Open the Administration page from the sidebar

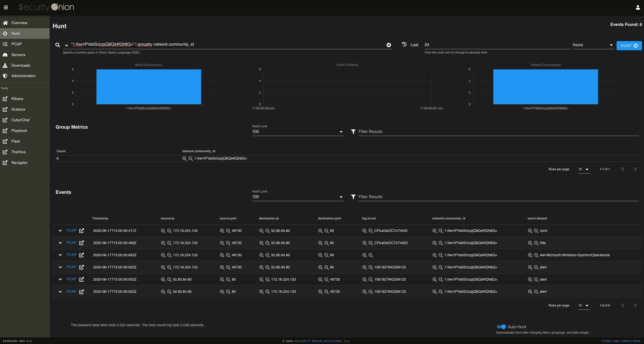(x=5, y=76)
